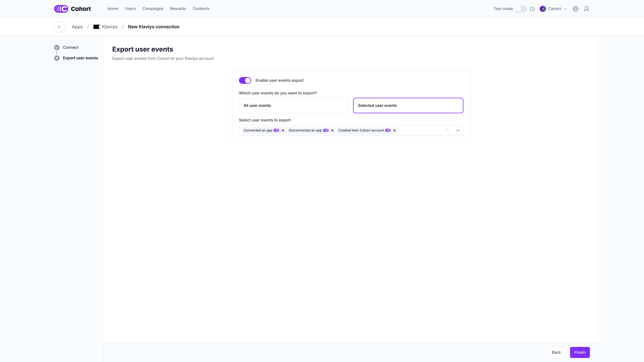
Task: Open the user profile icon
Action: pos(586,9)
